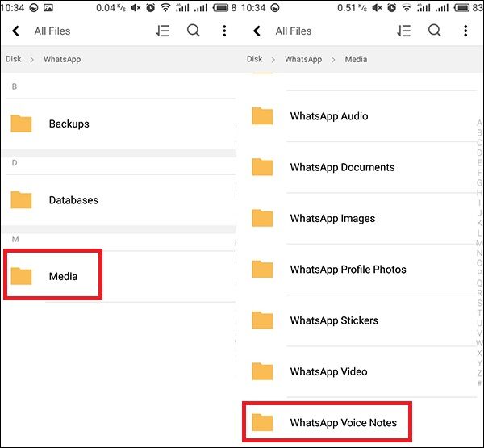Open sort options in the right screen toolbar
Viewport: 484px width, 448px height.
point(404,31)
